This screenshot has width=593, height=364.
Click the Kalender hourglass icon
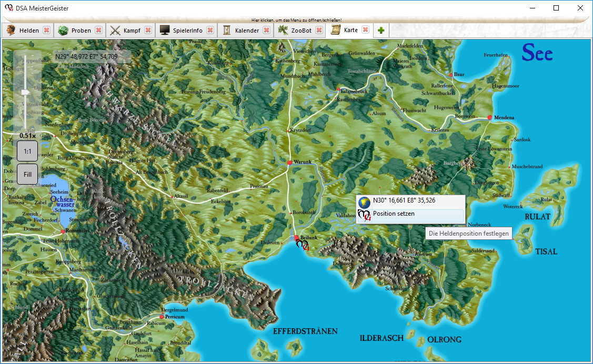(x=227, y=30)
